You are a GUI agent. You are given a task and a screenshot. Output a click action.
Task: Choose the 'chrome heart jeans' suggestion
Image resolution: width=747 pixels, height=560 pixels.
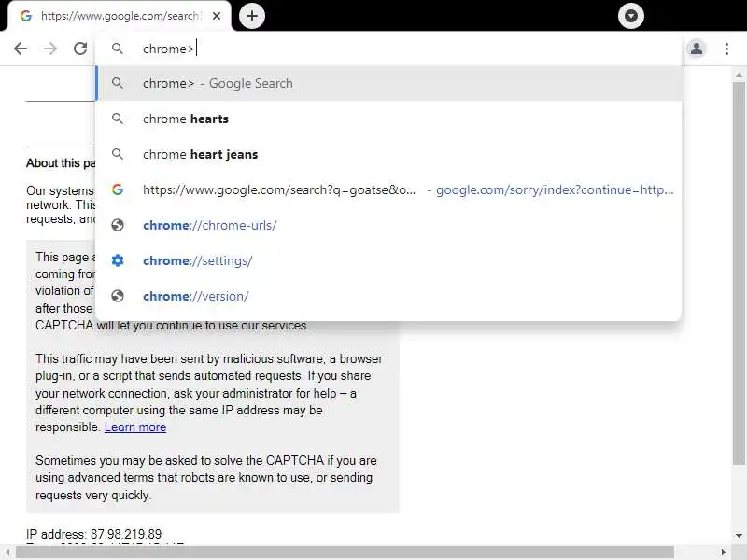(x=388, y=154)
